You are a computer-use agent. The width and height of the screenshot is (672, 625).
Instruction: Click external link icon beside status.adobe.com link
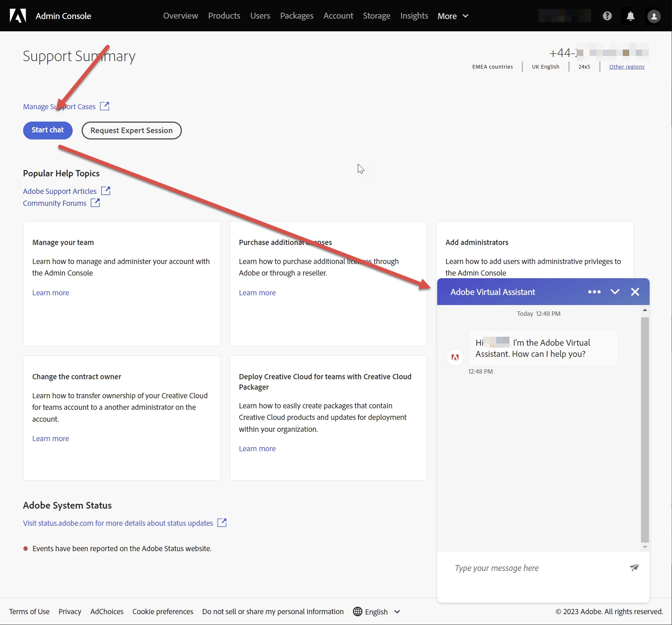click(x=222, y=523)
